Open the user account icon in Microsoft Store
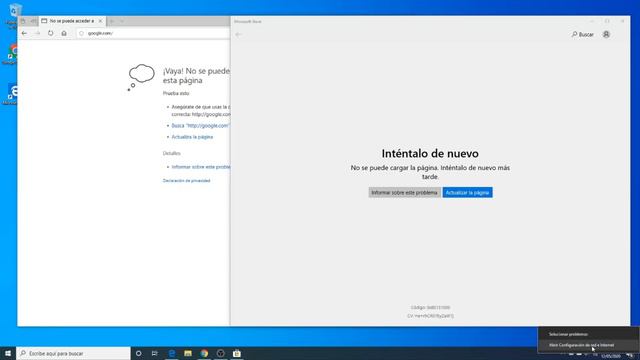This screenshot has width=640, height=360. (x=606, y=35)
